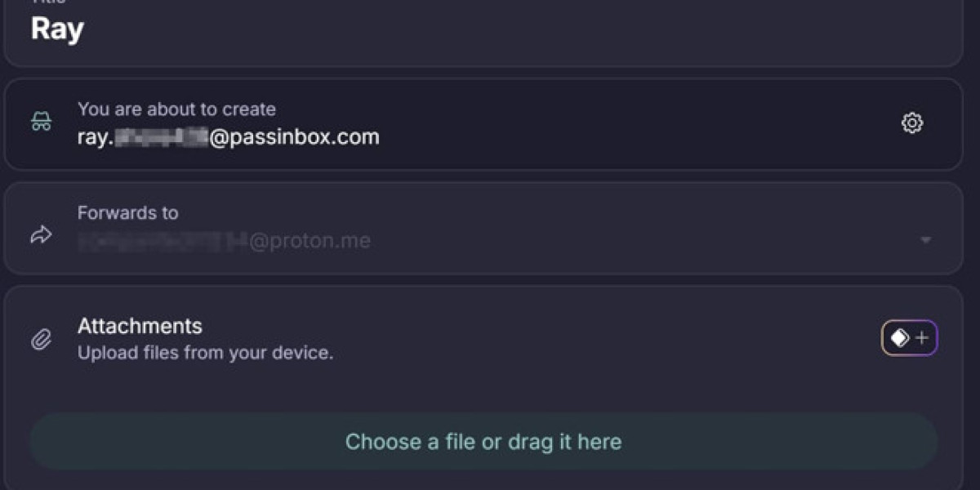
Task: Click the forward arrow icon beside Forwards to
Action: tap(40, 234)
